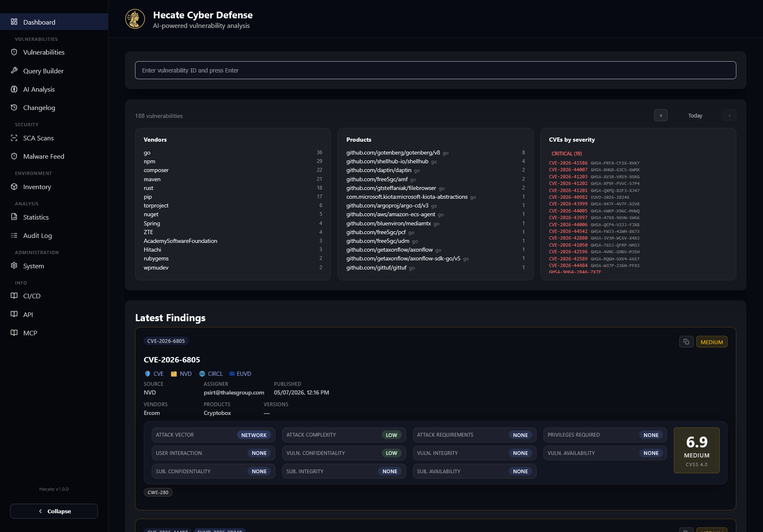Open critical CVE-2026-41586

(x=568, y=163)
